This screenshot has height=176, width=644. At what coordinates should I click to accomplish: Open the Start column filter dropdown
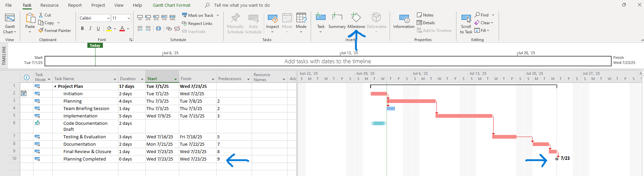[175, 79]
